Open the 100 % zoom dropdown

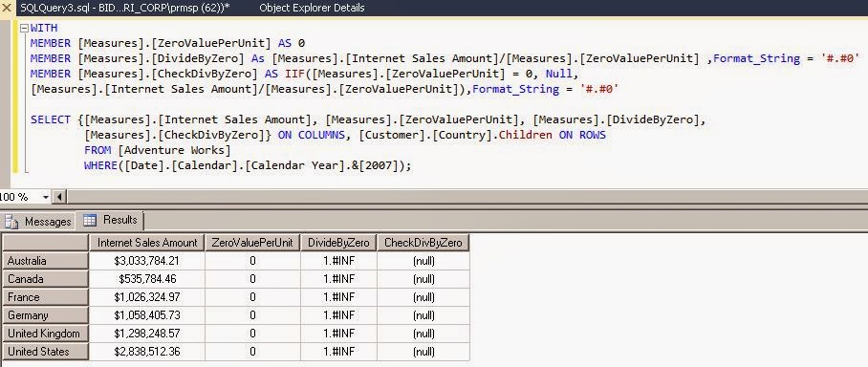click(x=45, y=197)
